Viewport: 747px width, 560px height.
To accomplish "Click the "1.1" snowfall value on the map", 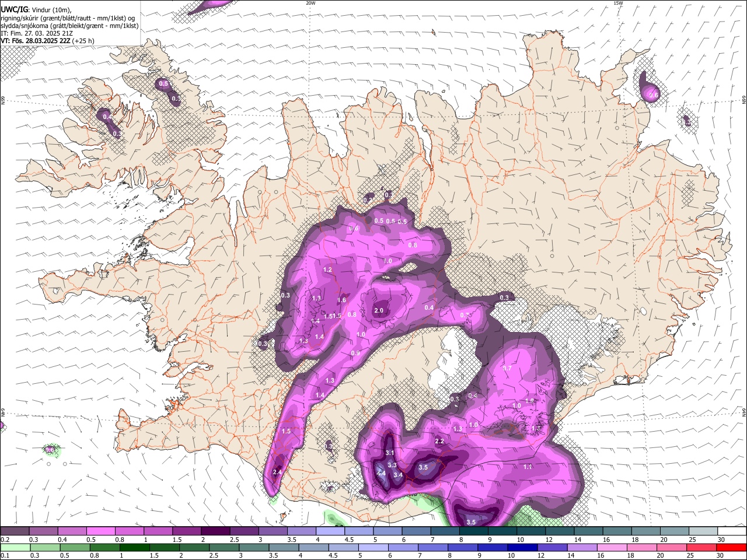I will 528,467.
